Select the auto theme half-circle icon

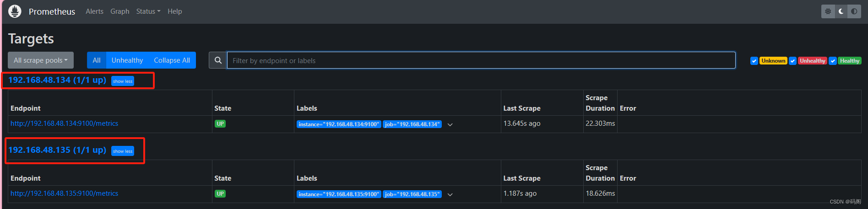point(854,11)
